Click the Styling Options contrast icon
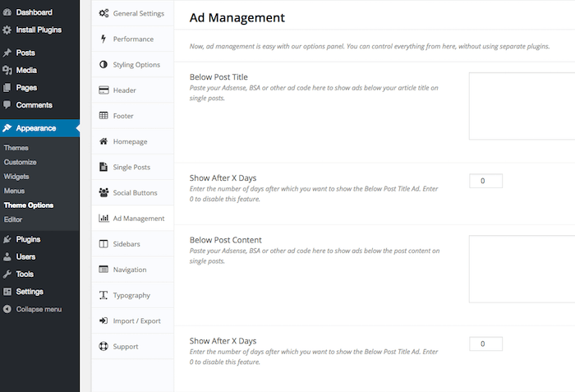 tap(103, 65)
